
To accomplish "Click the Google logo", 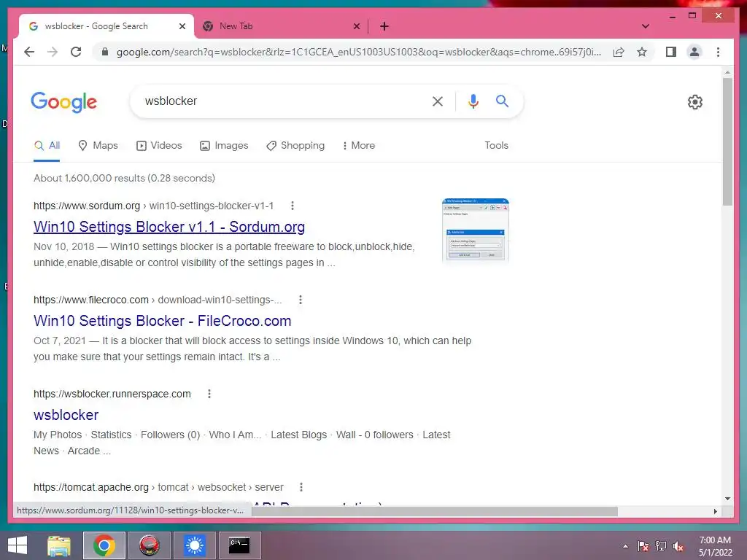I will [64, 102].
